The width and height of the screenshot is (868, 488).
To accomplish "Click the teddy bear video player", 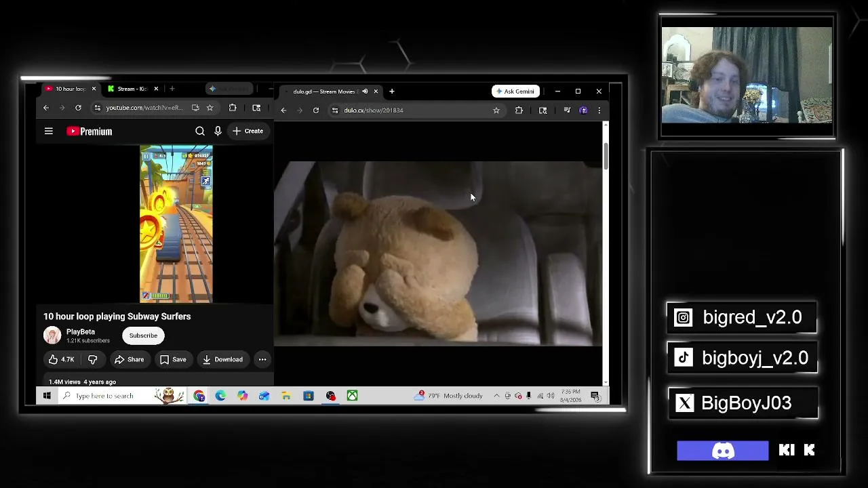I will click(x=438, y=253).
